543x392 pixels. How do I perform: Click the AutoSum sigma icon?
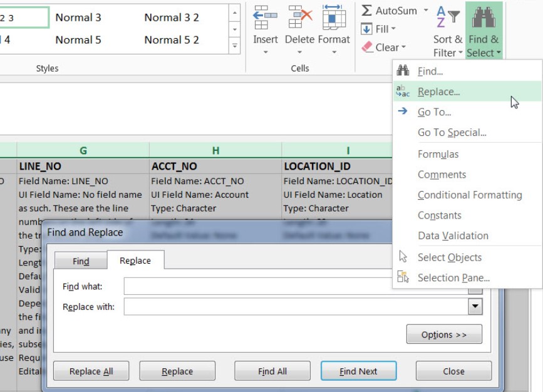(x=367, y=11)
